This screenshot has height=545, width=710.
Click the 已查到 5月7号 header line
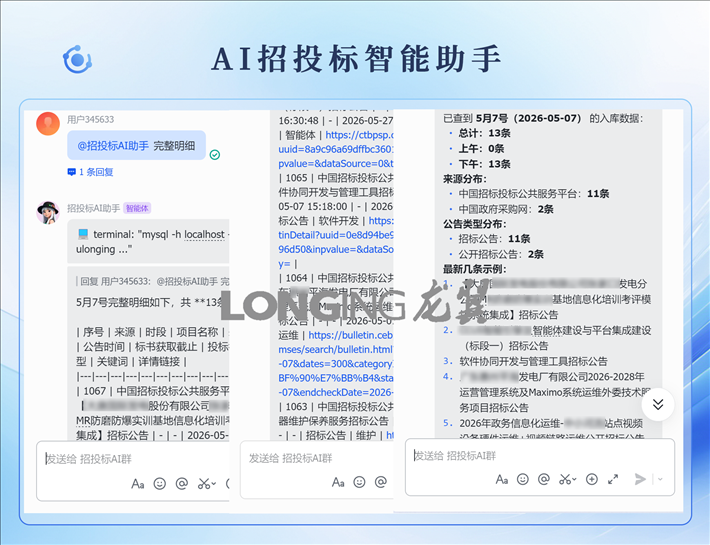(543, 118)
